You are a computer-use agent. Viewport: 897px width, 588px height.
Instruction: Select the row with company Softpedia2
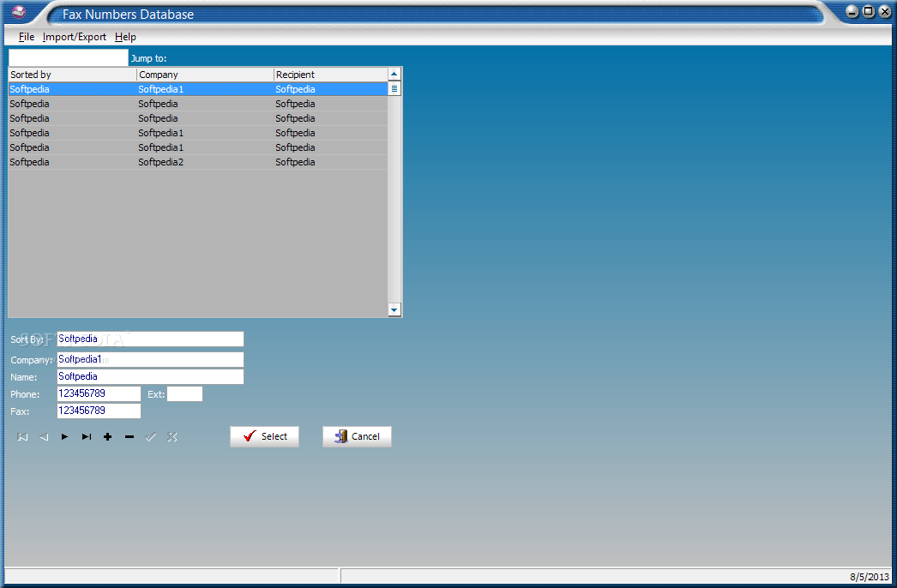(198, 162)
